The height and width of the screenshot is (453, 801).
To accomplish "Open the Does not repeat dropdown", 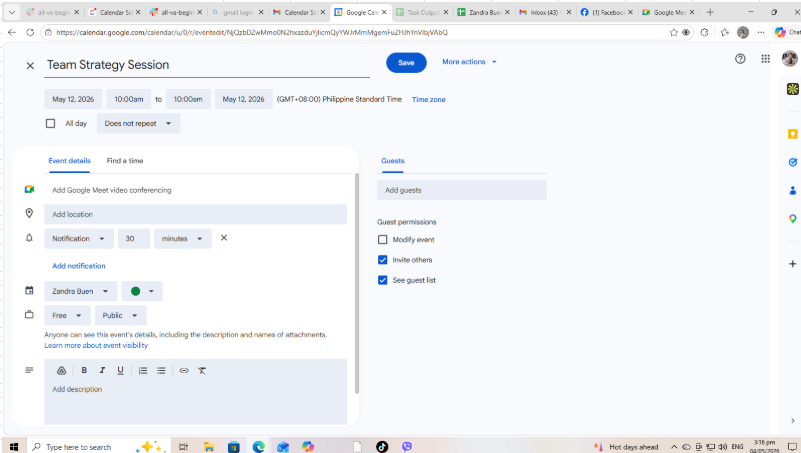I will [138, 124].
